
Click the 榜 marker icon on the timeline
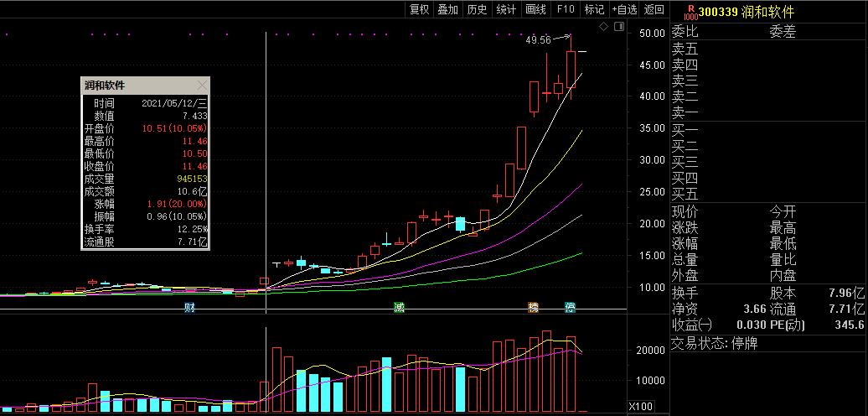tap(533, 308)
